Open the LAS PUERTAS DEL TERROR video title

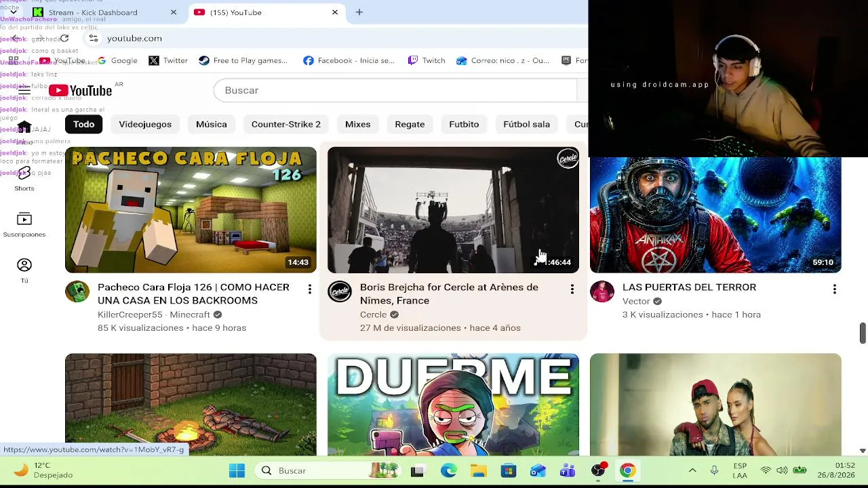click(689, 287)
